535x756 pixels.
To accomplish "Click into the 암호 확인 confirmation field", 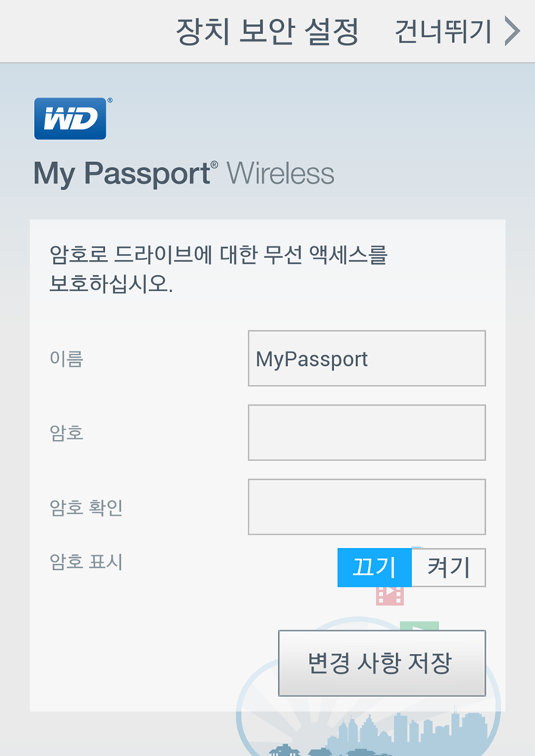I will tap(366, 507).
